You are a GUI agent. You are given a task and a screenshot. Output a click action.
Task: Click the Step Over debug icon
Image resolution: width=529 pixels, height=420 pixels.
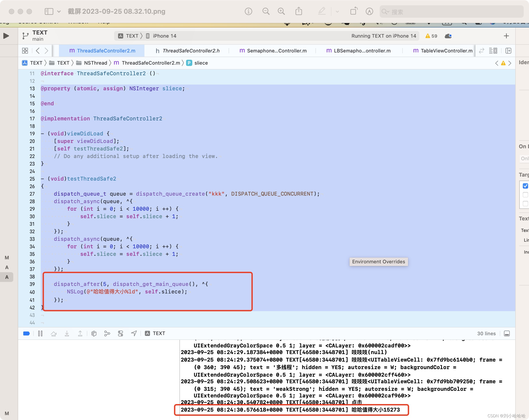pos(54,333)
